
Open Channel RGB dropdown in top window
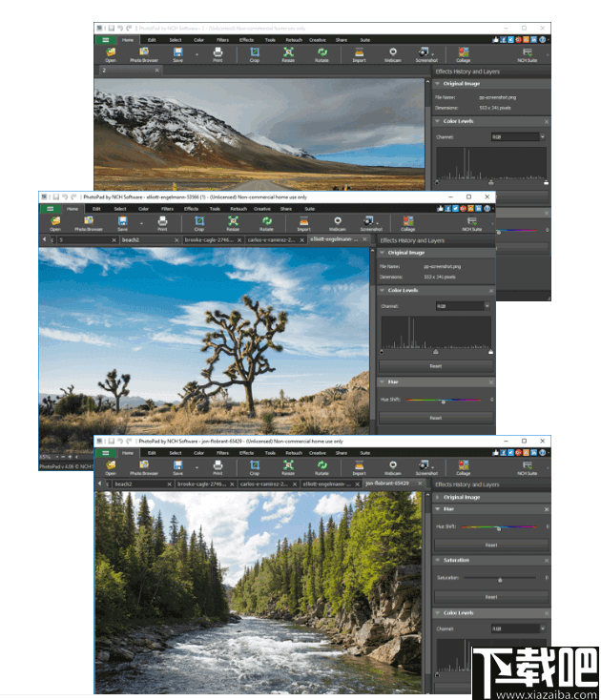tap(518, 137)
